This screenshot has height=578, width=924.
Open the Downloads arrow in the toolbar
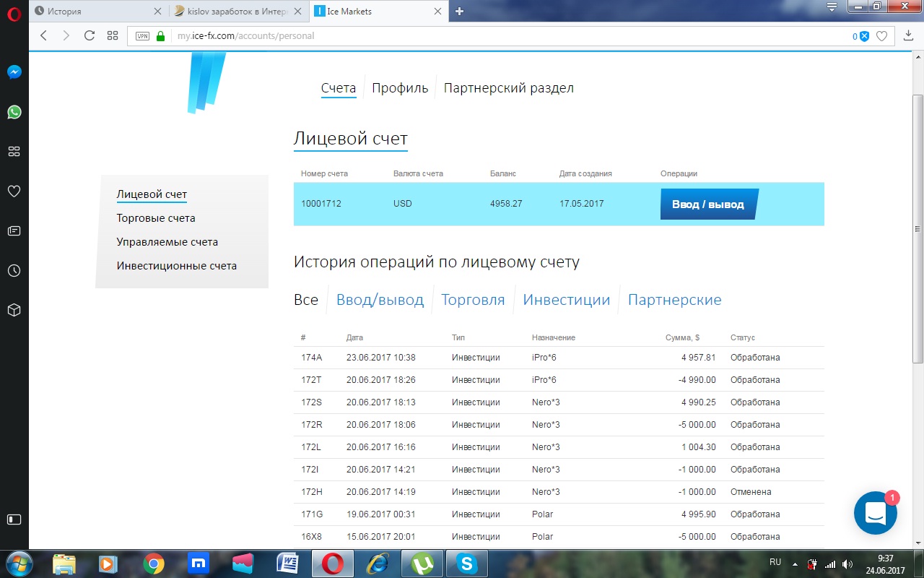click(909, 35)
